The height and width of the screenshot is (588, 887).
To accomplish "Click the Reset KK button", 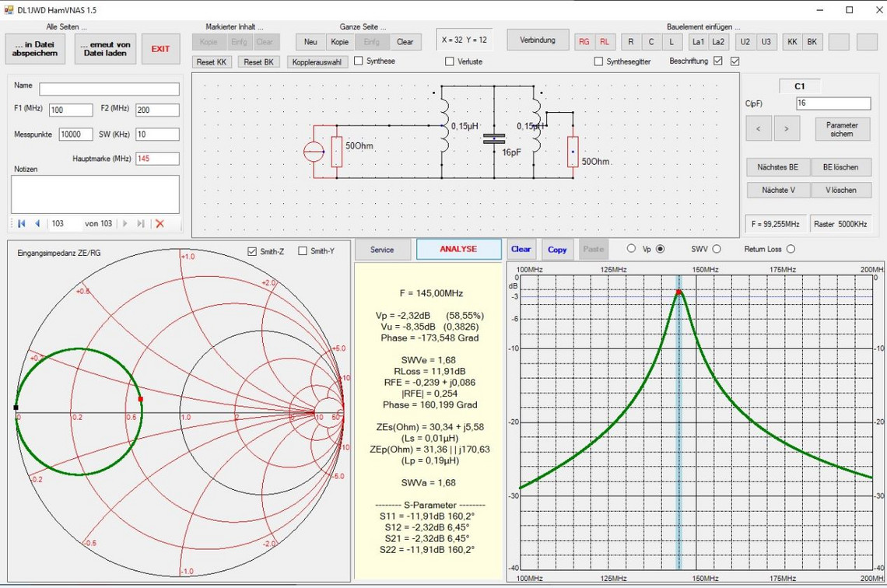I will [x=212, y=62].
